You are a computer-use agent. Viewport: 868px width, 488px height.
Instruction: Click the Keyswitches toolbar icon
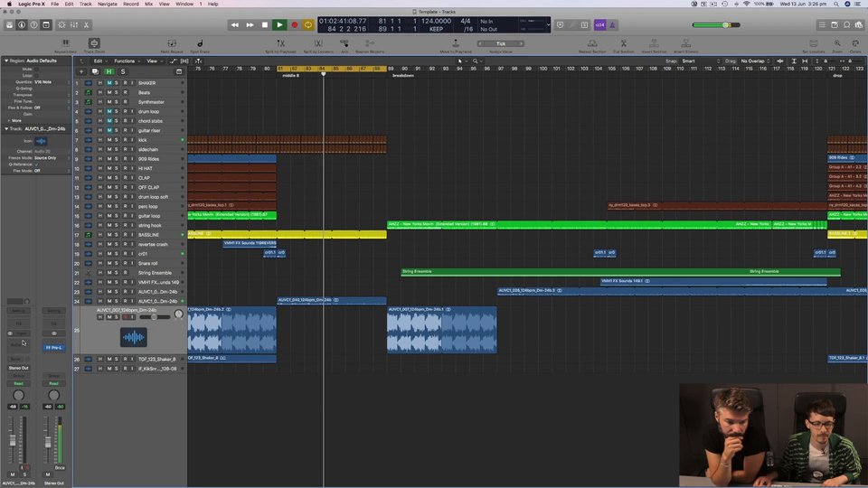tap(65, 43)
